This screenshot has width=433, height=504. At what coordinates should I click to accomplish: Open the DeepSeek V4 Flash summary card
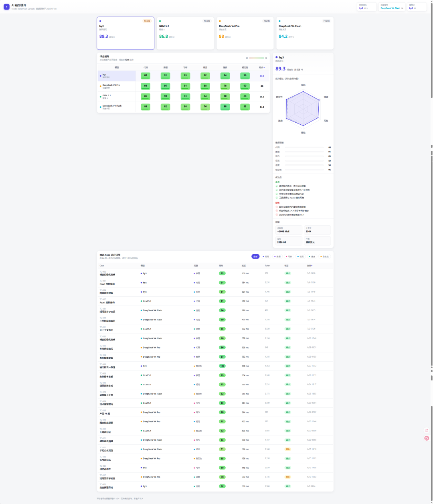[305, 33]
